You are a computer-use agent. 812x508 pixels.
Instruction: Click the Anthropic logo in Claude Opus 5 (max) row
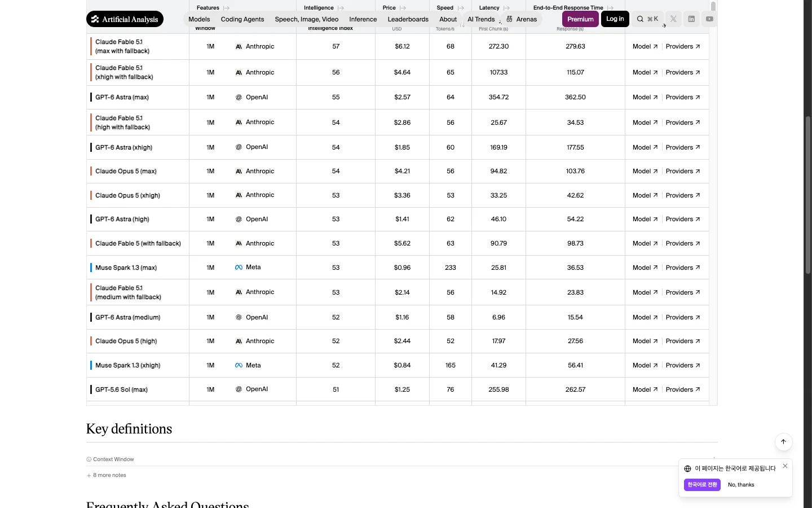click(239, 171)
